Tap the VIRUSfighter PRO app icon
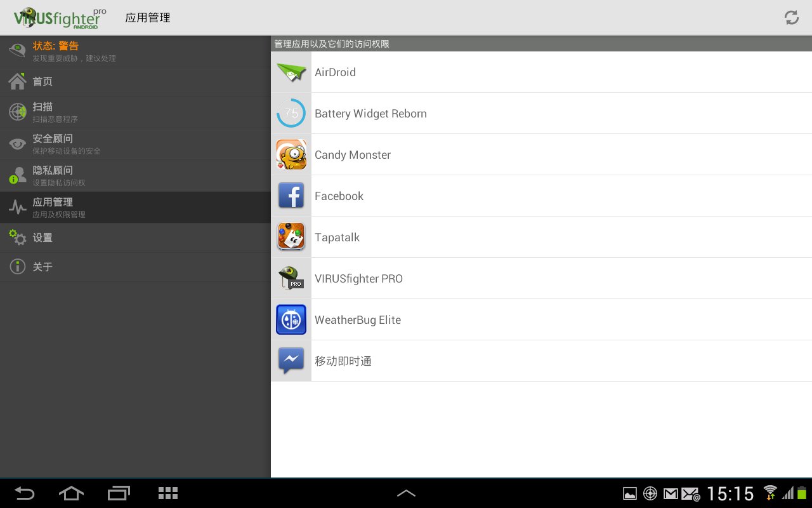The image size is (812, 508). (291, 278)
